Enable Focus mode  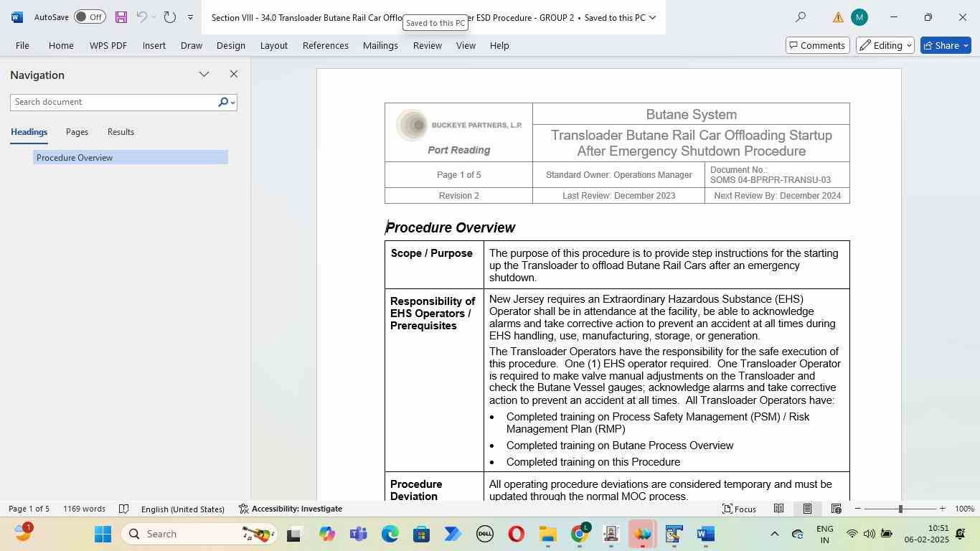pyautogui.click(x=739, y=509)
